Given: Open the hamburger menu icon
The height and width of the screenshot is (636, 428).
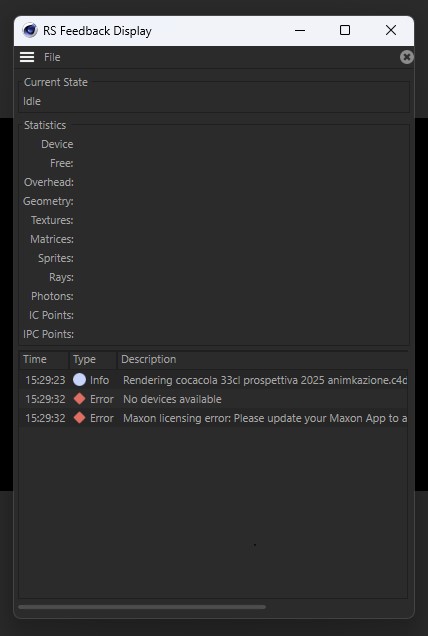Looking at the screenshot, I should 27,57.
